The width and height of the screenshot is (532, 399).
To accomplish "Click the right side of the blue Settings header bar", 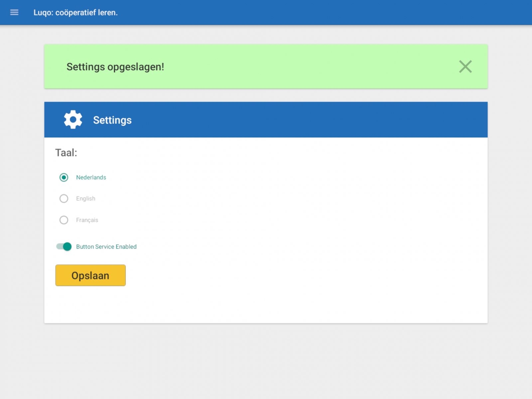I will [x=399, y=120].
